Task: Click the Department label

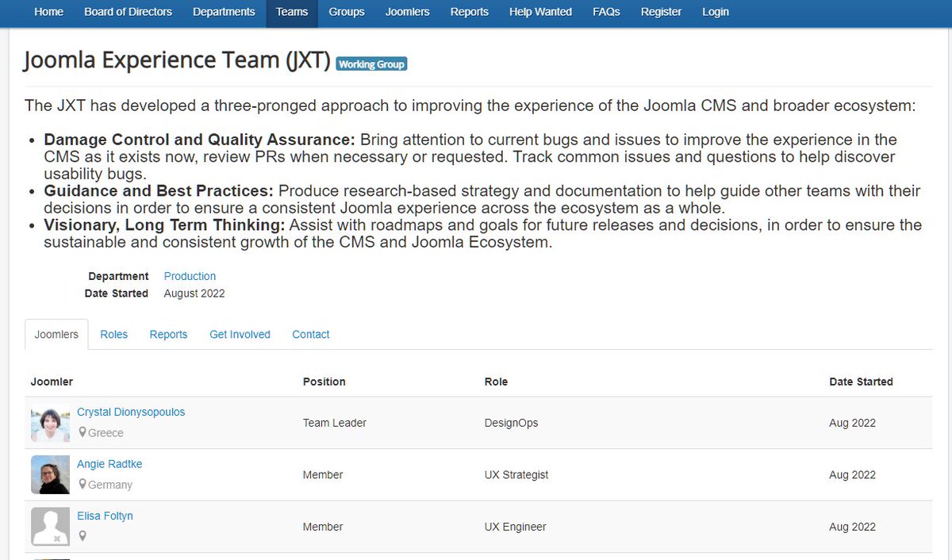Action: tap(118, 276)
